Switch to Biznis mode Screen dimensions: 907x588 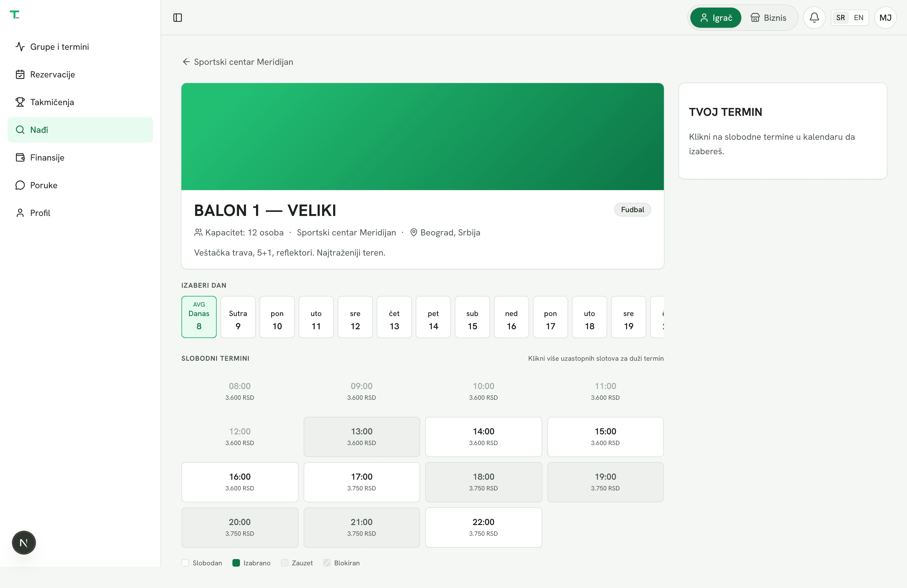click(x=768, y=18)
